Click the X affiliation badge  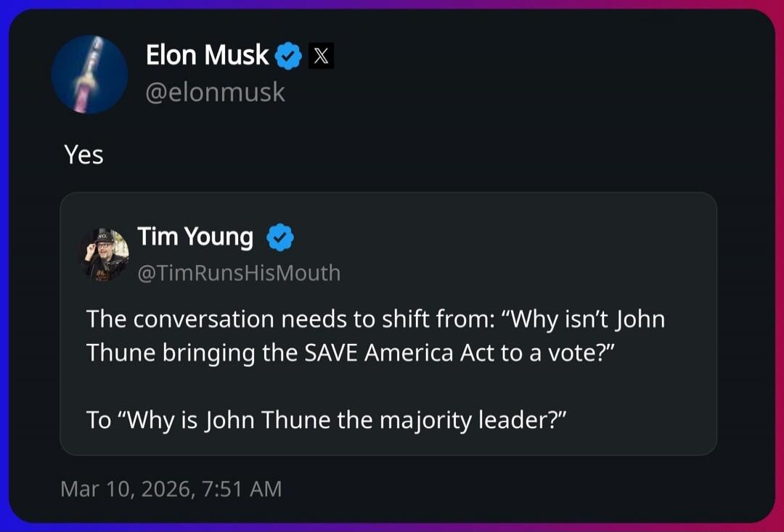[322, 56]
